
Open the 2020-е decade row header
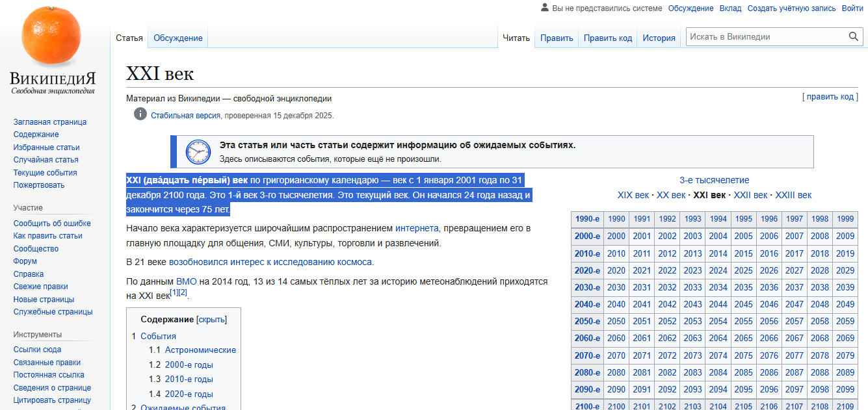(588, 270)
